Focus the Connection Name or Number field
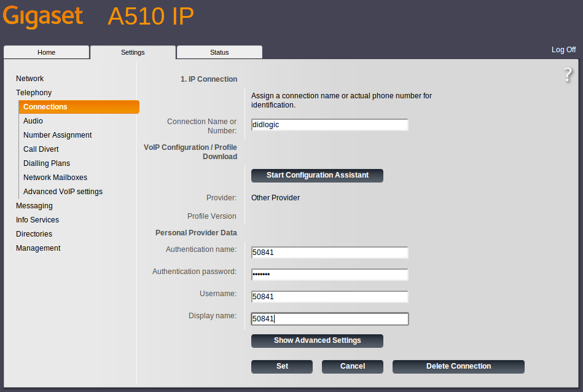This screenshot has width=583, height=392. click(330, 125)
